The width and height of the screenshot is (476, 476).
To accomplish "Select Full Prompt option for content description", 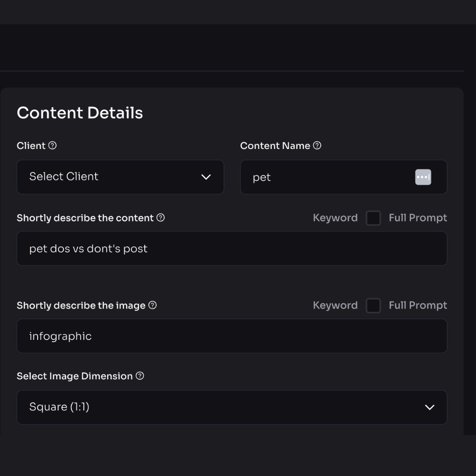I will 417,218.
